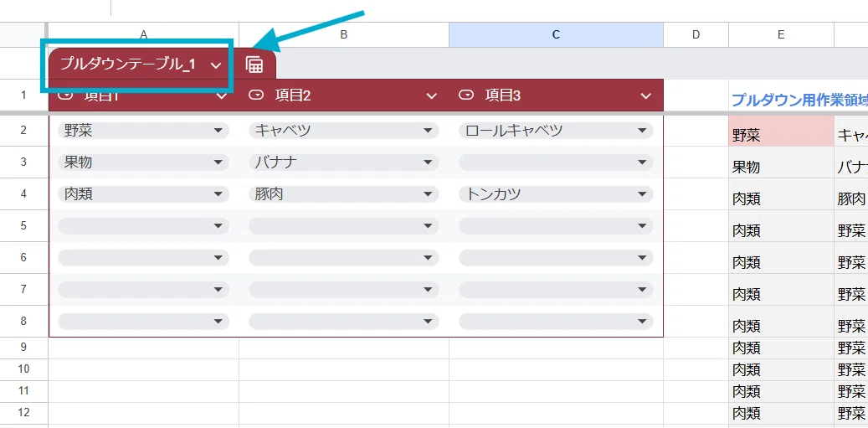
Task: Open the 豚肉 dropdown chip in column B
Action: [344, 194]
